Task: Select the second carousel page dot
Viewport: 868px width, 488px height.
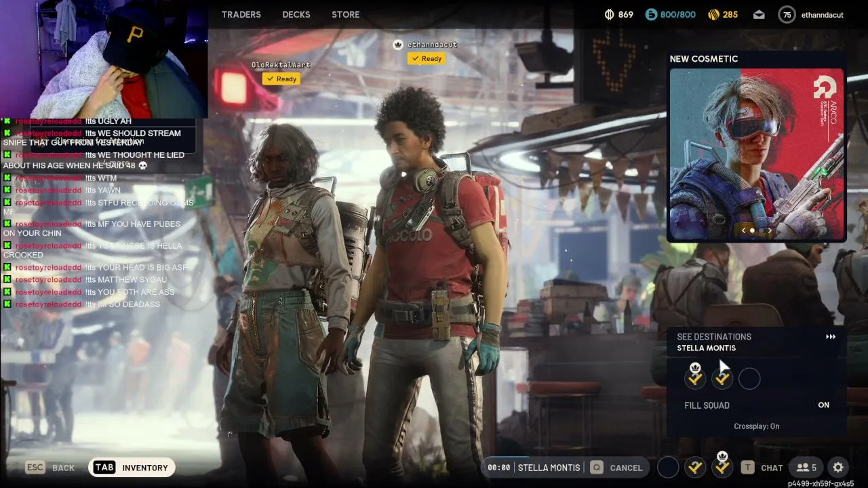Action: coord(761,231)
